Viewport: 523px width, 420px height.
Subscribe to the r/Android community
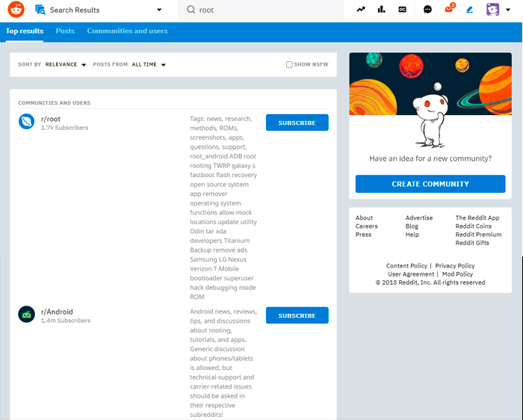click(x=297, y=315)
